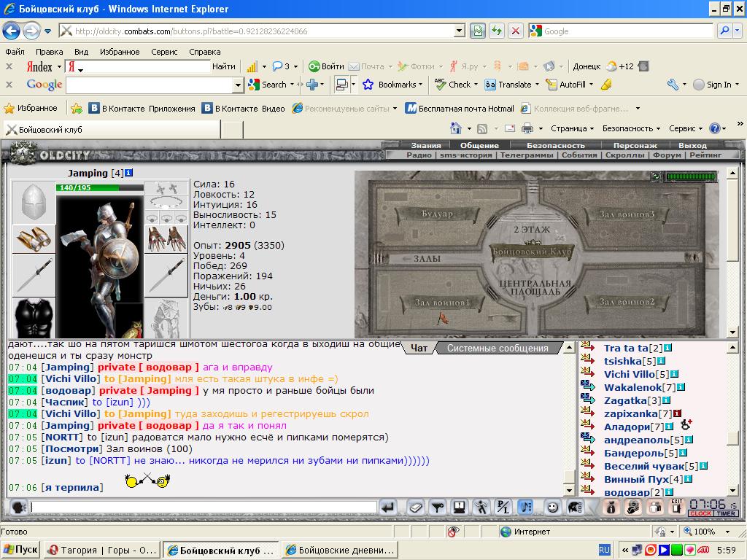Screen dimensions: 747x560
Task: Switch to TIMER display mode
Action: click(x=726, y=514)
